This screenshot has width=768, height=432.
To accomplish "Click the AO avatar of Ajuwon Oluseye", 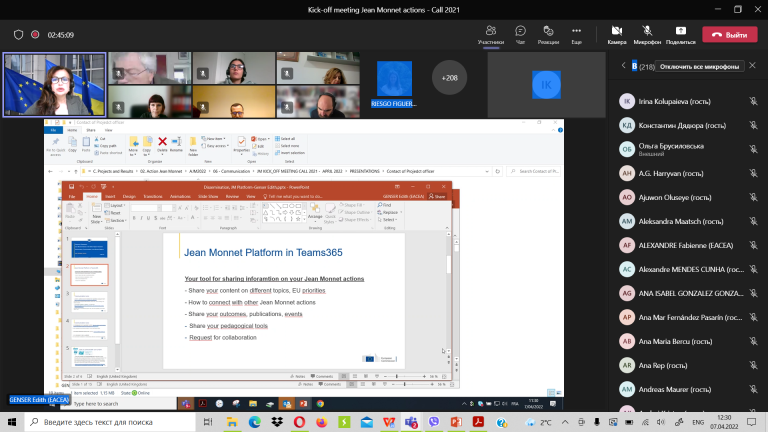I will point(626,197).
